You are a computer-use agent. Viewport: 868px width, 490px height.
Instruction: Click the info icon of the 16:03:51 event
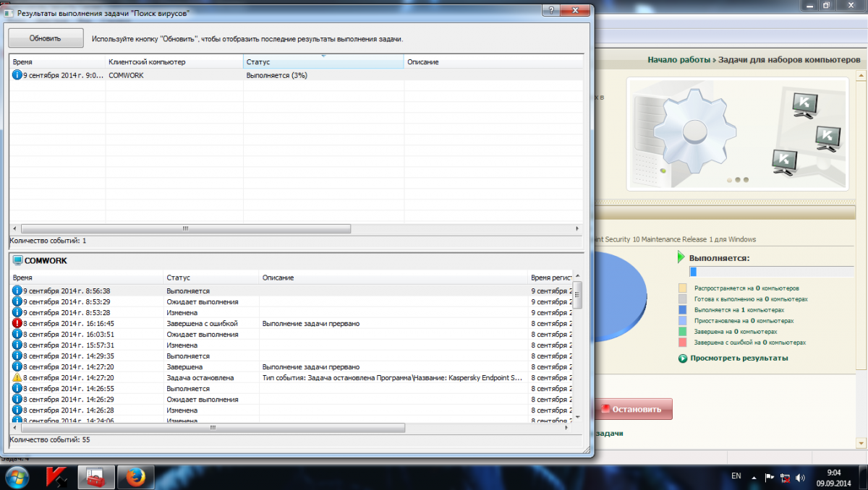pyautogui.click(x=17, y=334)
